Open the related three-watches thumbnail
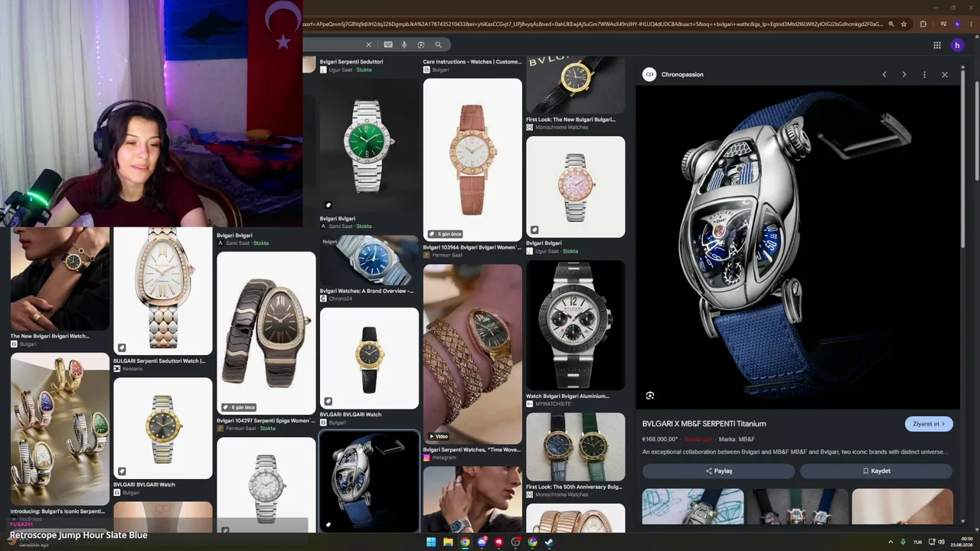The width and height of the screenshot is (980, 551). point(798,507)
